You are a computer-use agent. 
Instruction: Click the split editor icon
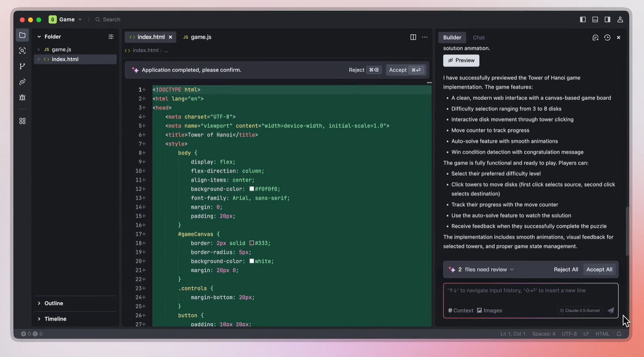click(413, 37)
